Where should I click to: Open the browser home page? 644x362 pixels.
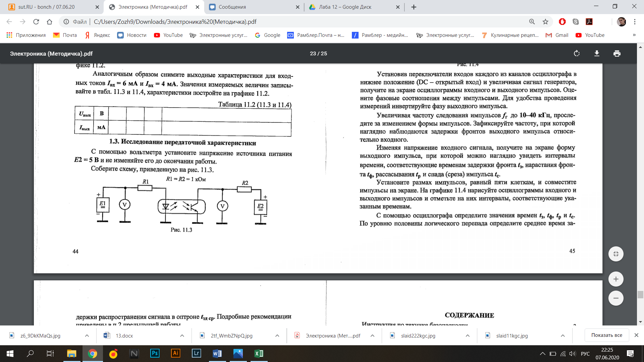click(x=49, y=22)
